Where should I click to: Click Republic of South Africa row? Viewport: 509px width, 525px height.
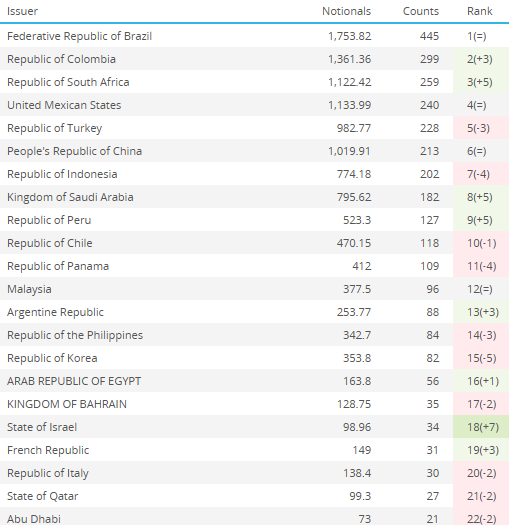[x=254, y=82]
